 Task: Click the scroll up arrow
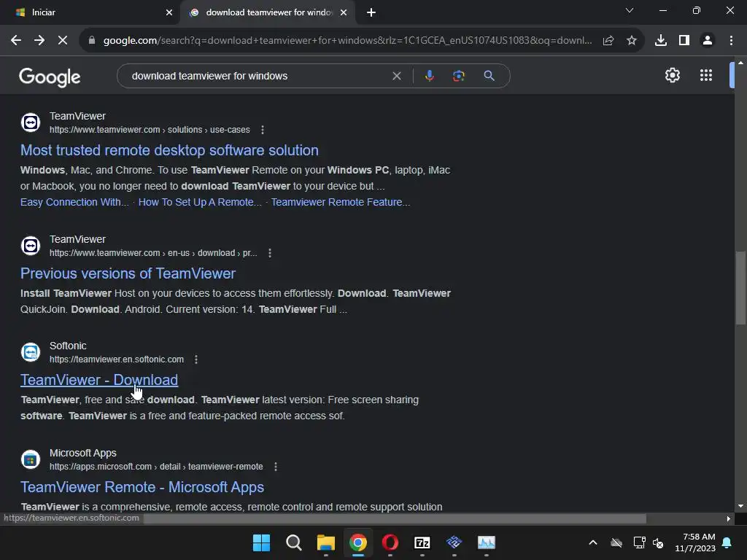click(x=740, y=63)
